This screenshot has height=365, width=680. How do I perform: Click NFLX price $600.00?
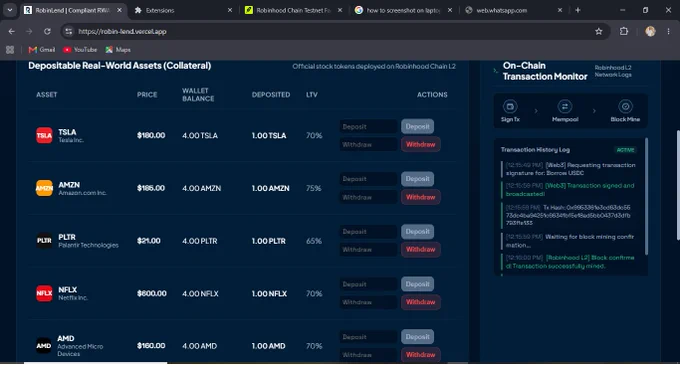151,293
